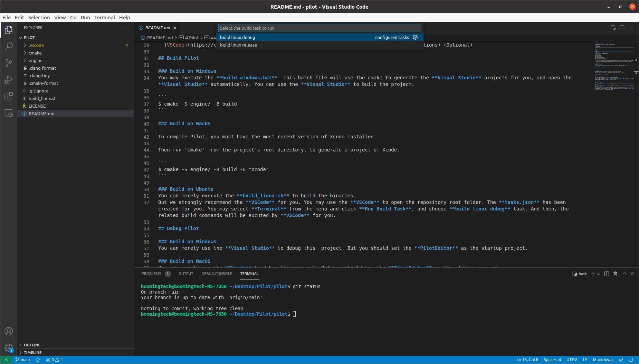639x364 pixels.
Task: Show errors and warnings in status bar
Action: click(x=54, y=360)
